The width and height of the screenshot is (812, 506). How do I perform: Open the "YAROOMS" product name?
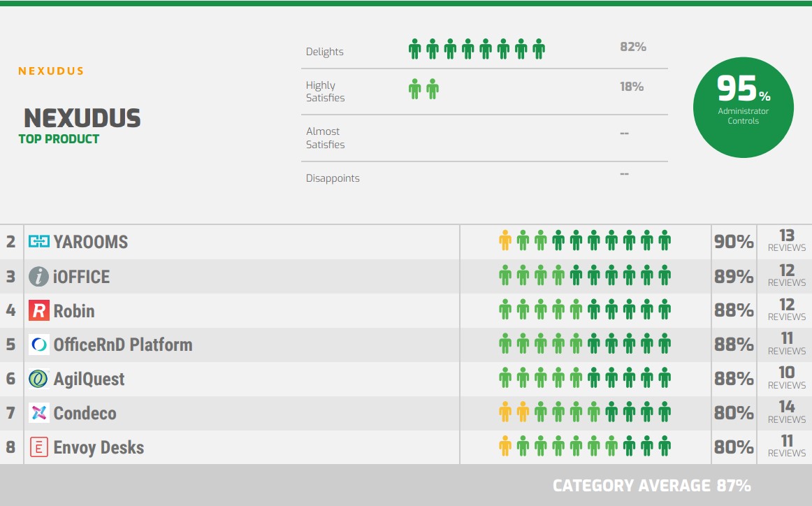[91, 242]
